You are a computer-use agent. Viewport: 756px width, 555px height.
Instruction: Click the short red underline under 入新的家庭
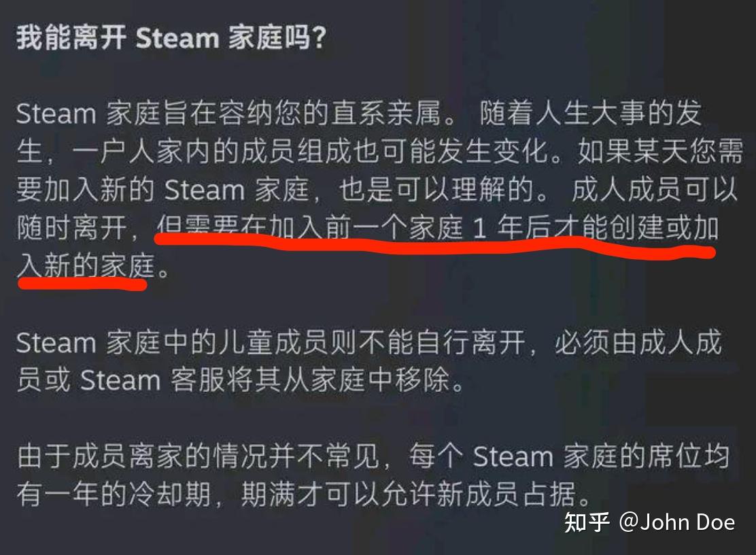click(82, 284)
